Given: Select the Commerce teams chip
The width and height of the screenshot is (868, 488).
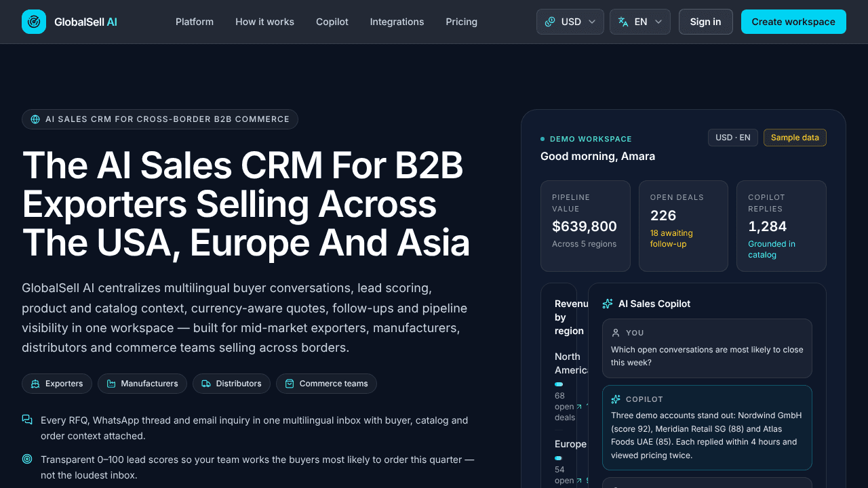Looking at the screenshot, I should pos(326,384).
